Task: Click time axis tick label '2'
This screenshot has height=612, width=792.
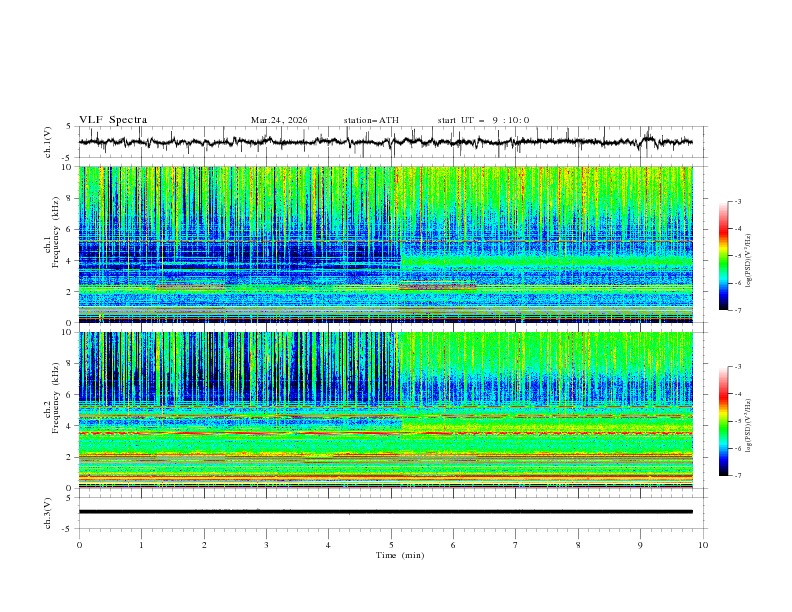Action: (204, 545)
